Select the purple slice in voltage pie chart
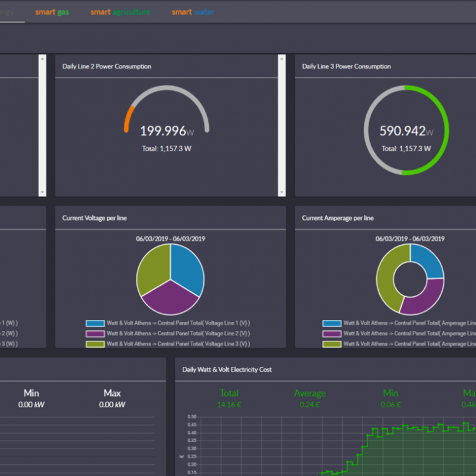This screenshot has width=476, height=476. (x=170, y=299)
